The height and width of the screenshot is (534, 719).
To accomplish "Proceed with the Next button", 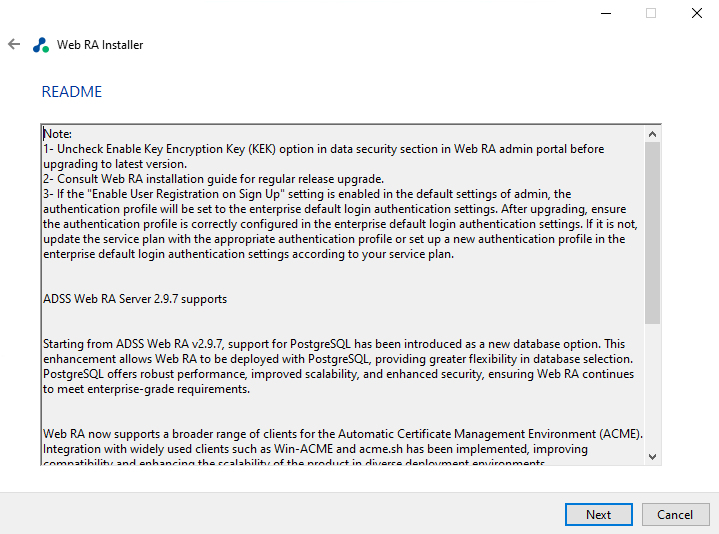I will (598, 514).
